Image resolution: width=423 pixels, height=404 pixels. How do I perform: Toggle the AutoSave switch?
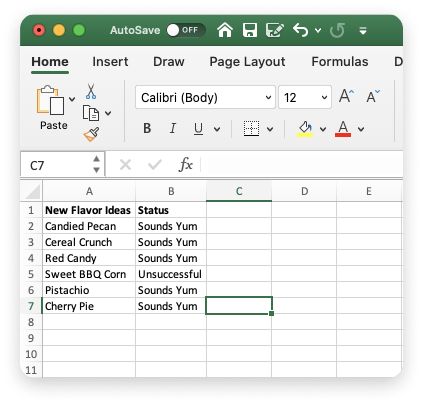(x=186, y=30)
